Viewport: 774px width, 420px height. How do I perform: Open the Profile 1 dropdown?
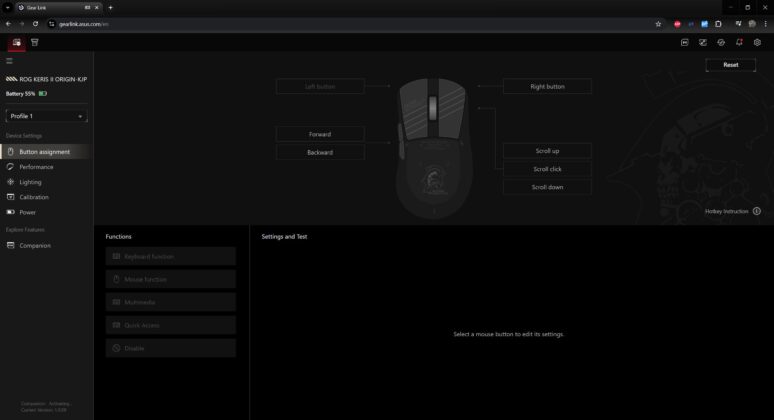pyautogui.click(x=46, y=116)
